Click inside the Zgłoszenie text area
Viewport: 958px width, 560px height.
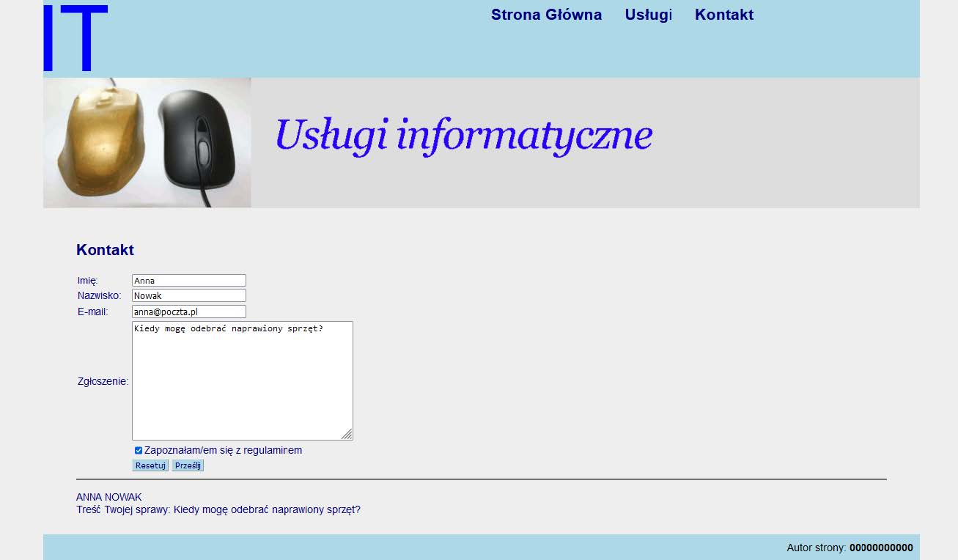point(242,381)
